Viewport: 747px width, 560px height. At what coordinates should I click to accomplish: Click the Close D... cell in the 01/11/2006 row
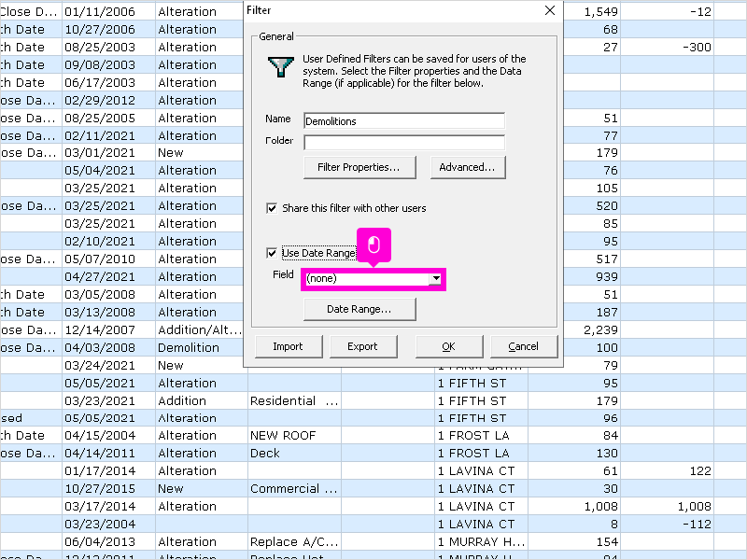(x=31, y=11)
